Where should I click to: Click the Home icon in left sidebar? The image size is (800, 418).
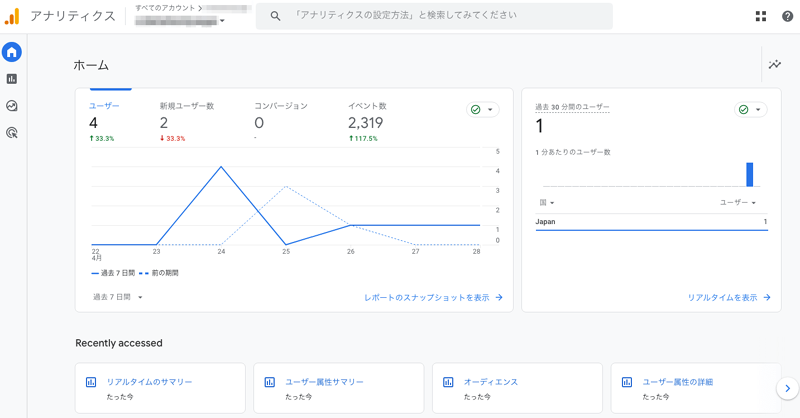[12, 52]
